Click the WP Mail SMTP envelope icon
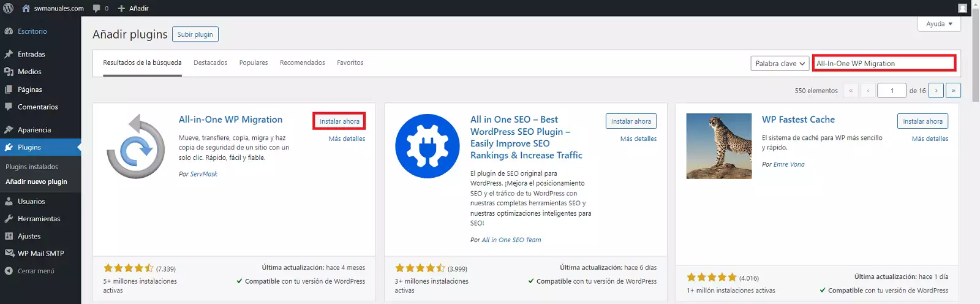This screenshot has height=304, width=980. coord(9,253)
